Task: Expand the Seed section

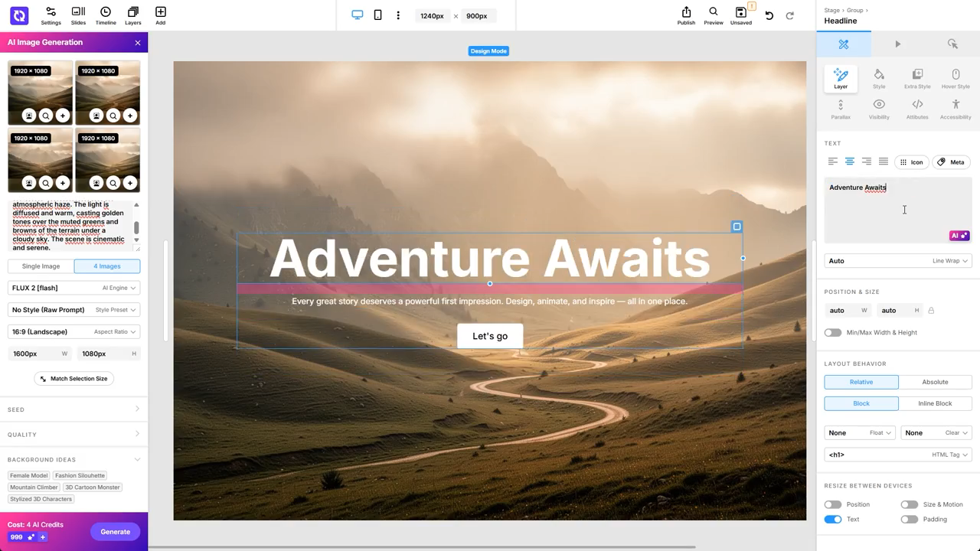Action: click(x=73, y=409)
